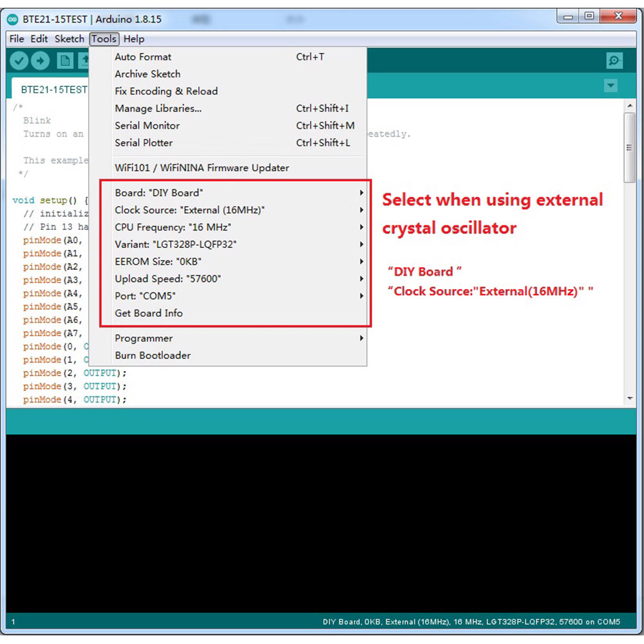Screen dimensions: 644x644
Task: Click the pinMode(3, OUTPUT) code line
Action: click(75, 386)
